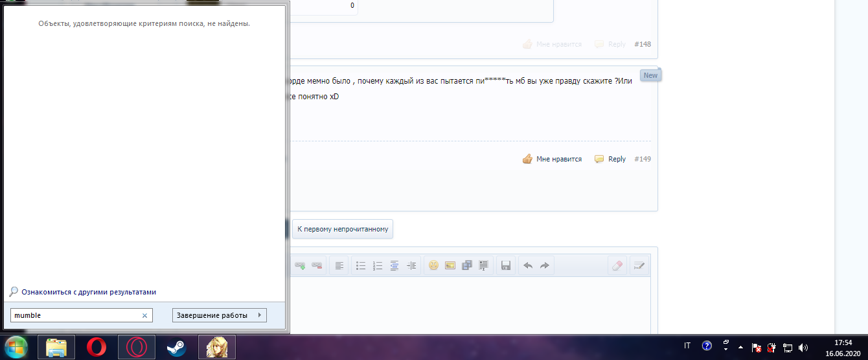This screenshot has width=868, height=360.
Task: Click the eraser remove formatting icon
Action: pyautogui.click(x=617, y=265)
